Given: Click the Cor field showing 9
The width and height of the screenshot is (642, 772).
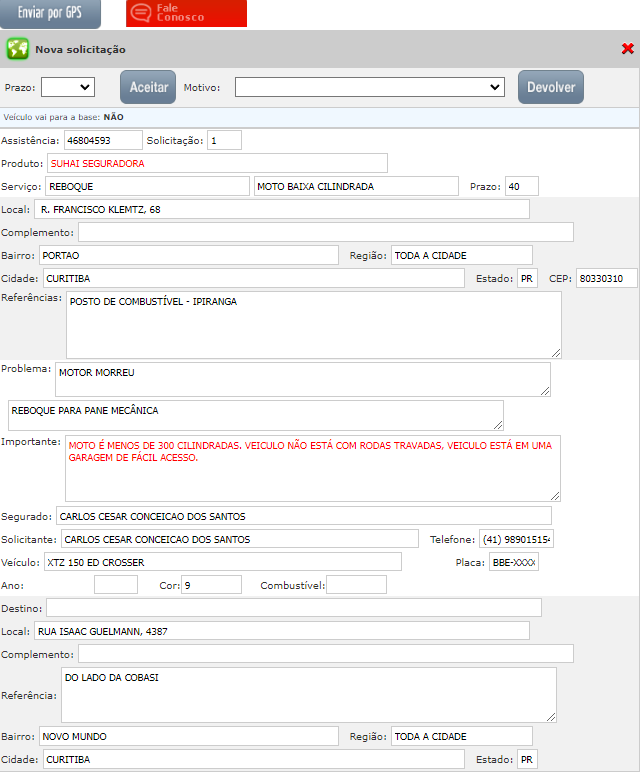Looking at the screenshot, I should click(x=212, y=585).
